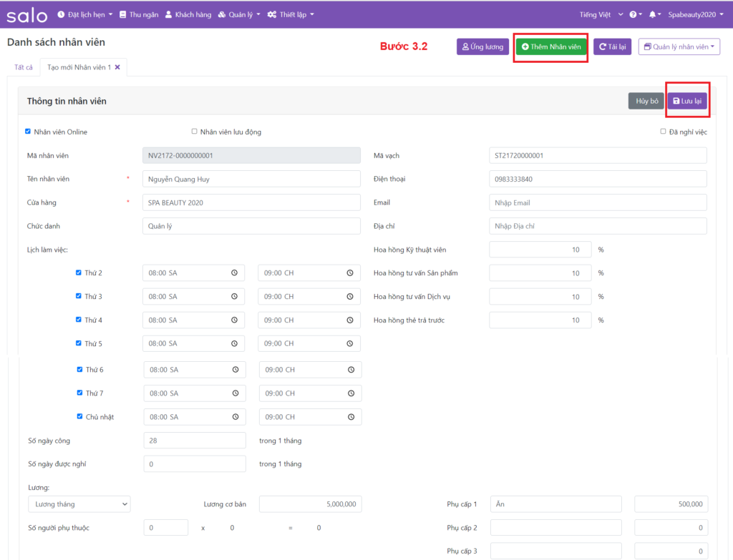Open the help question mark icon

[x=633, y=14]
